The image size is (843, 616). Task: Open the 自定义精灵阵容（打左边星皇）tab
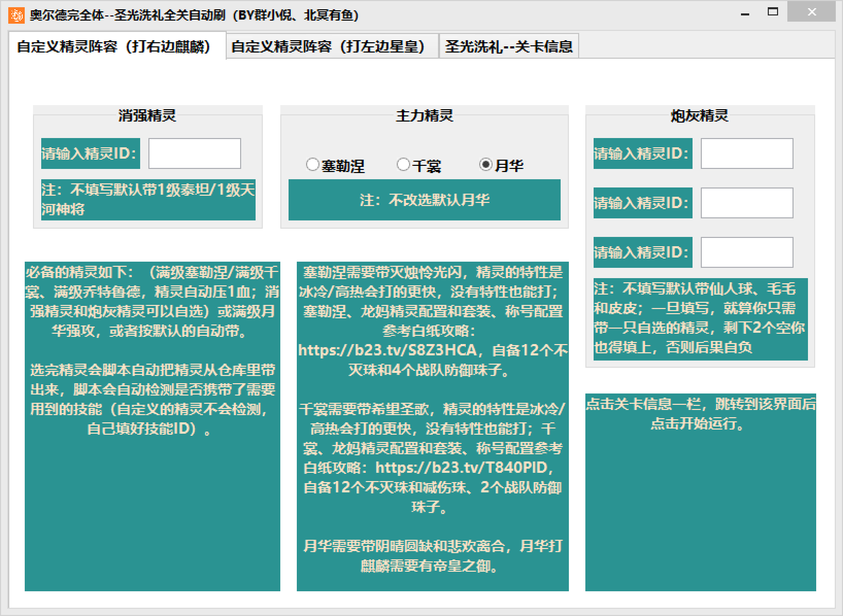(332, 46)
